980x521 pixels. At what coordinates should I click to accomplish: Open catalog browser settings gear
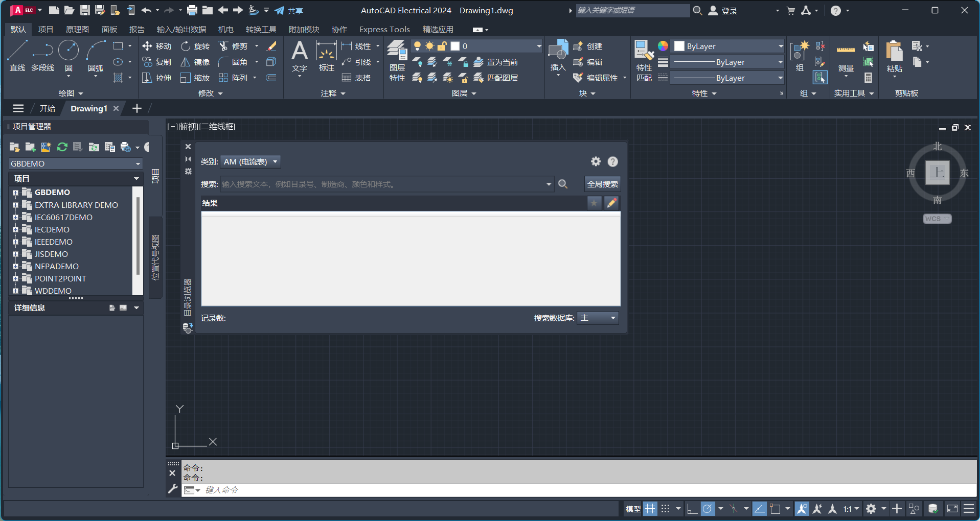coord(596,162)
